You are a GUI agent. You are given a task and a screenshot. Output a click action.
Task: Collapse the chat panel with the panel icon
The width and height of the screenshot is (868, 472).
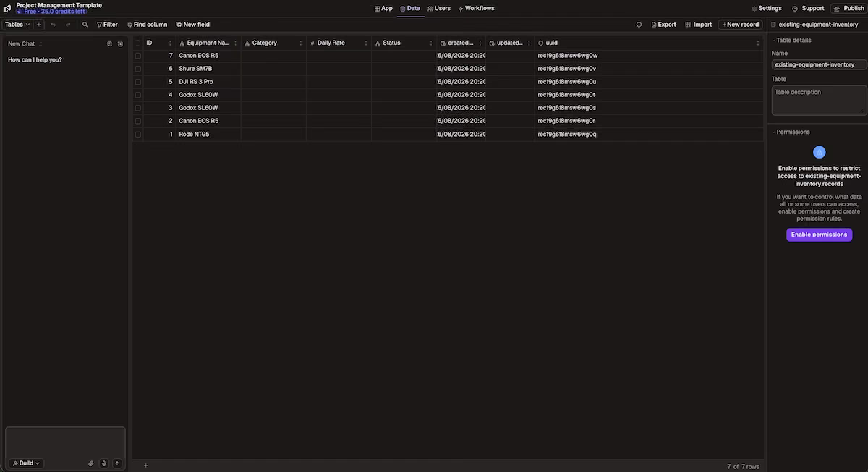point(120,44)
